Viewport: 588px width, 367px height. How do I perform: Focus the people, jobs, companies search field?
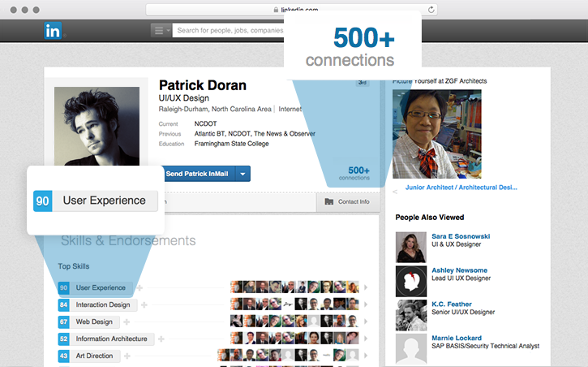(x=229, y=30)
